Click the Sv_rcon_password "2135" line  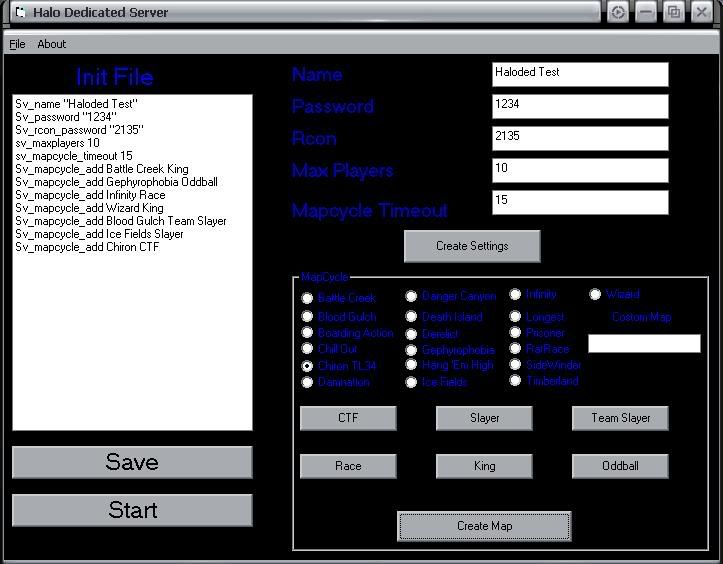click(x=79, y=130)
